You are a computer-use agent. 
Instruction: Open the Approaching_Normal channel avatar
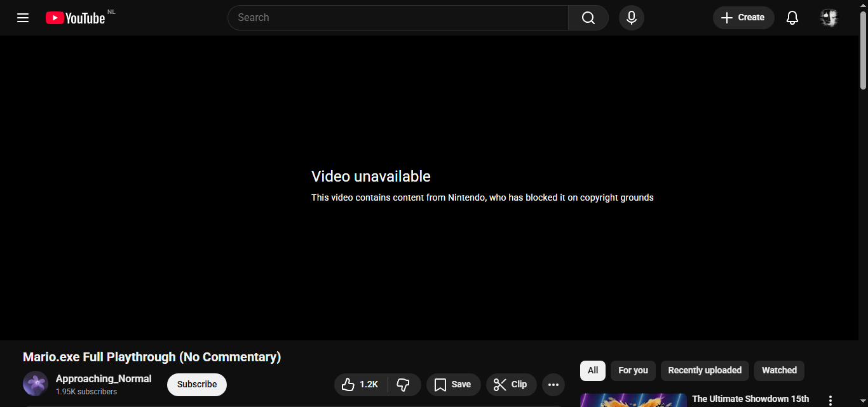[36, 384]
